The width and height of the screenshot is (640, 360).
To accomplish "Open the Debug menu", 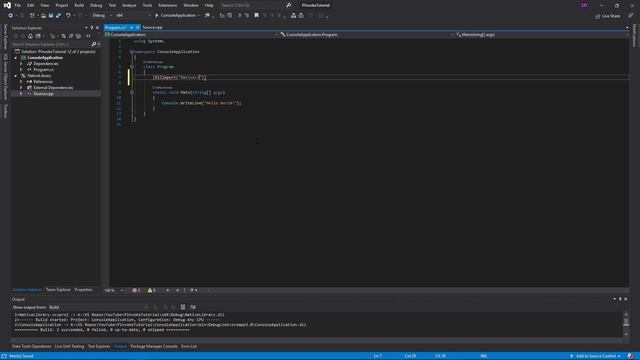I will tap(96, 5).
